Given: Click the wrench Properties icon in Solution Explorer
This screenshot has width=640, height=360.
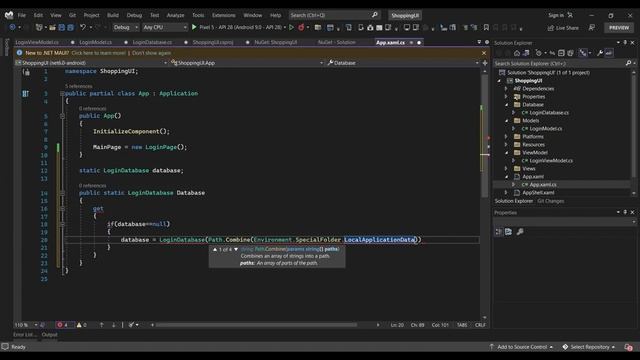Looking at the screenshot, I should tap(600, 53).
